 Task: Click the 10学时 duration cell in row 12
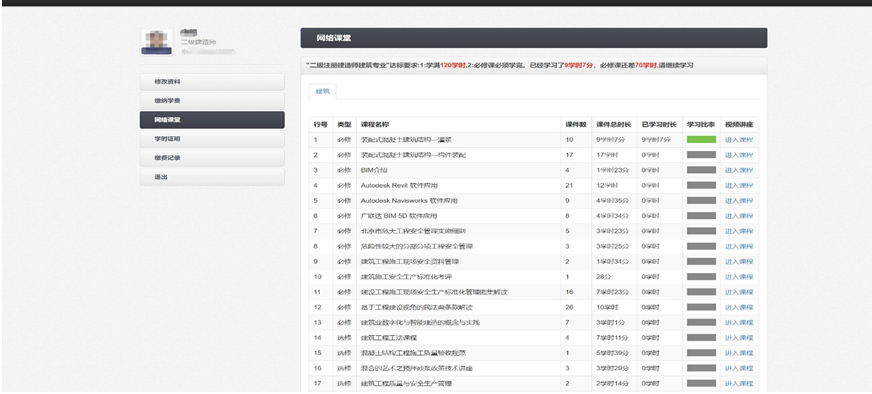coord(607,307)
